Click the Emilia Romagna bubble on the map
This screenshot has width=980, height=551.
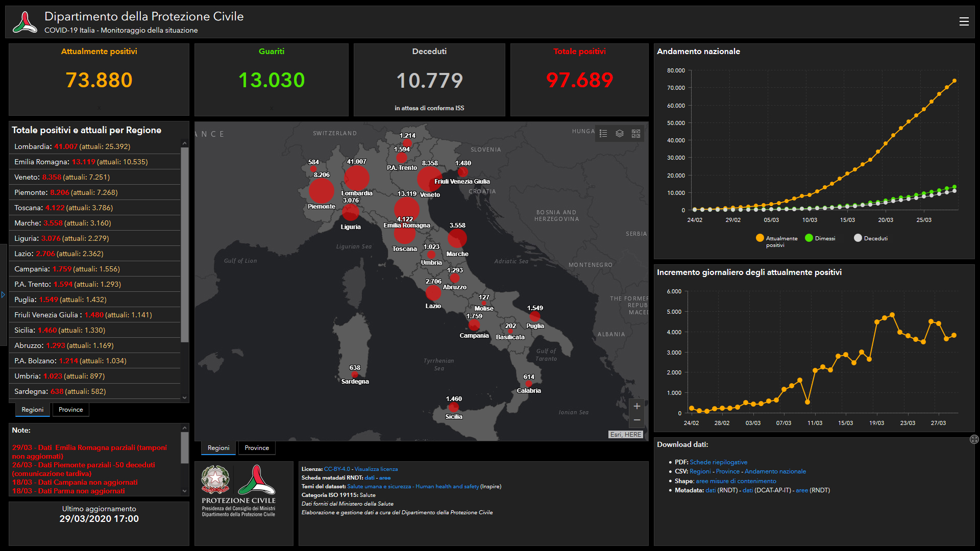(x=406, y=209)
